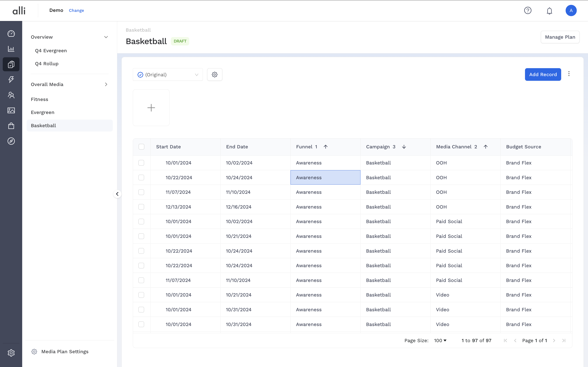Open the dashboard gauge icon in sidebar
This screenshot has width=588, height=367.
(11, 34)
